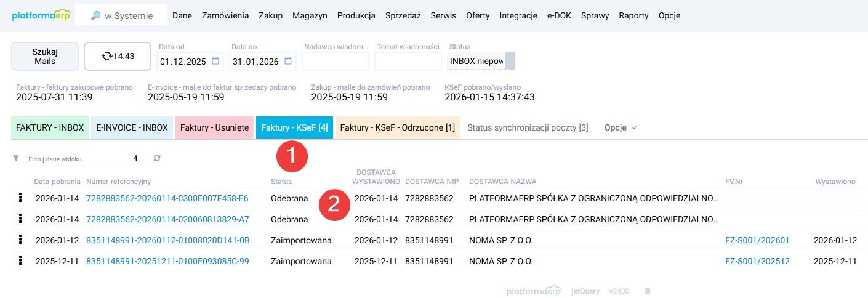
Task: Open reference 8351148991-20260112-01008020D141-0B link
Action: [x=168, y=240]
